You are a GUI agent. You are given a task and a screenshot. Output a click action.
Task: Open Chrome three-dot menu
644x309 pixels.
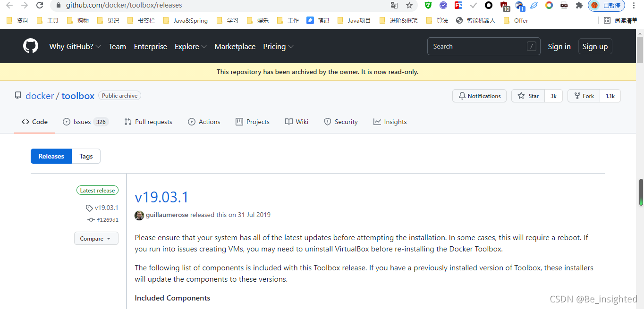[x=634, y=5]
